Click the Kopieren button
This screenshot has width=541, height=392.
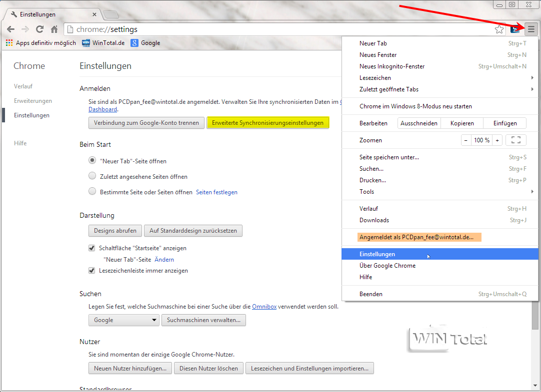click(462, 123)
